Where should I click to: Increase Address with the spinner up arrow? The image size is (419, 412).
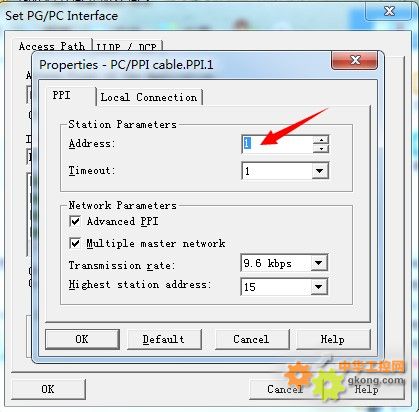pos(321,139)
